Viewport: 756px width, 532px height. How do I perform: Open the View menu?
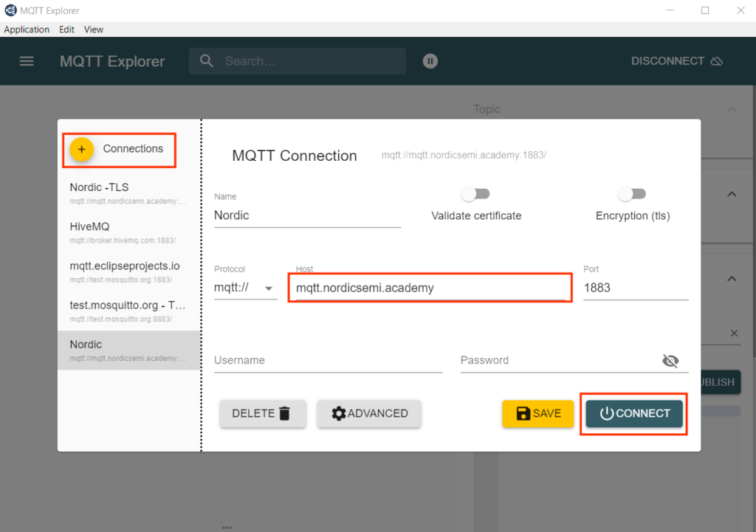tap(94, 30)
